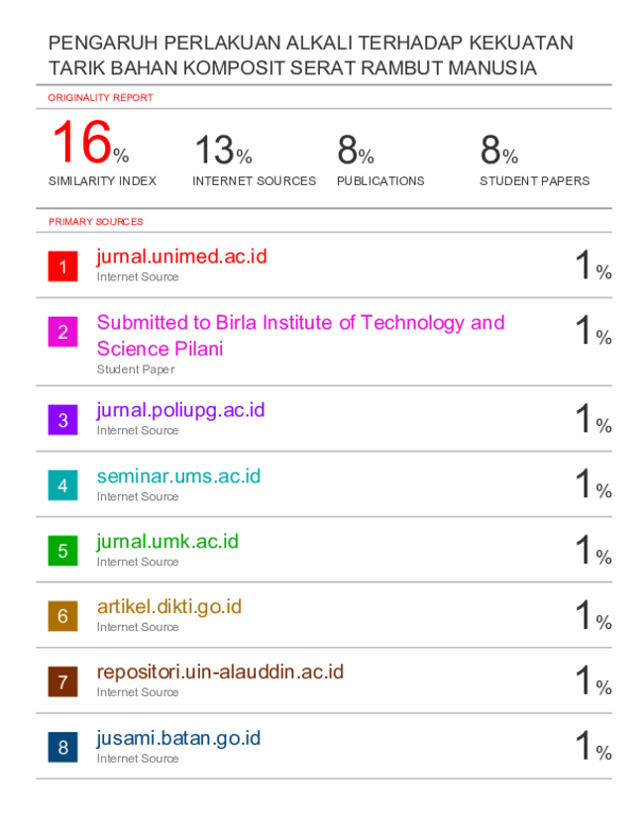Viewport: 644px width, 833px height.
Task: Click the purple source number 3 badge
Action: [x=62, y=420]
